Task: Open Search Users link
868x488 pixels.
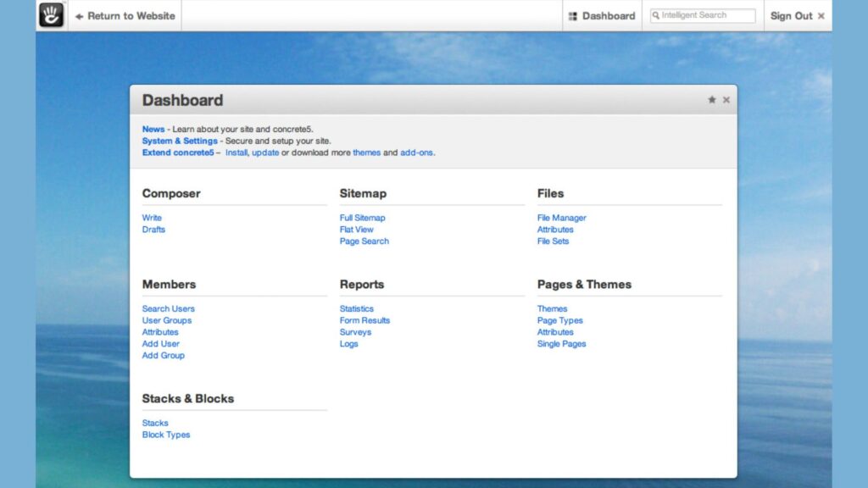Action: [x=169, y=308]
